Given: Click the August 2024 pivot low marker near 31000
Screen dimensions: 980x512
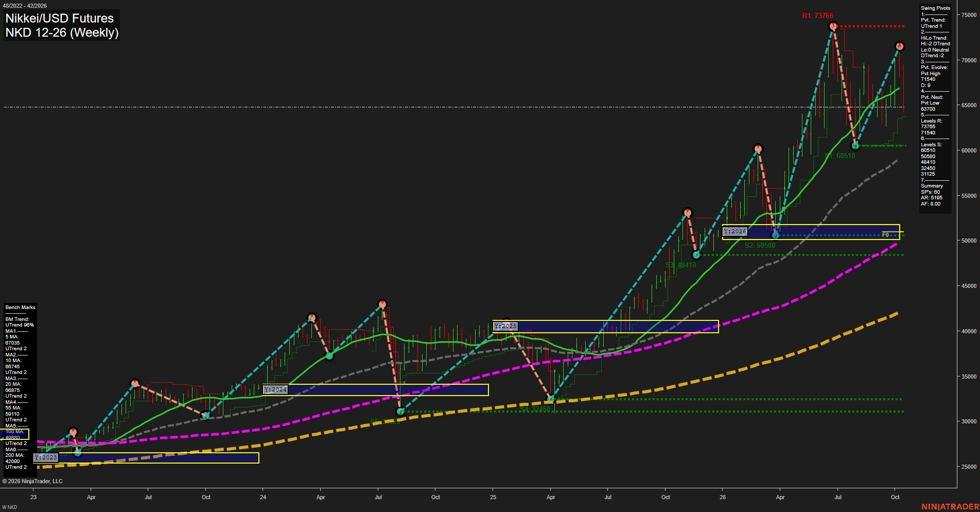Looking at the screenshot, I should pos(400,412).
